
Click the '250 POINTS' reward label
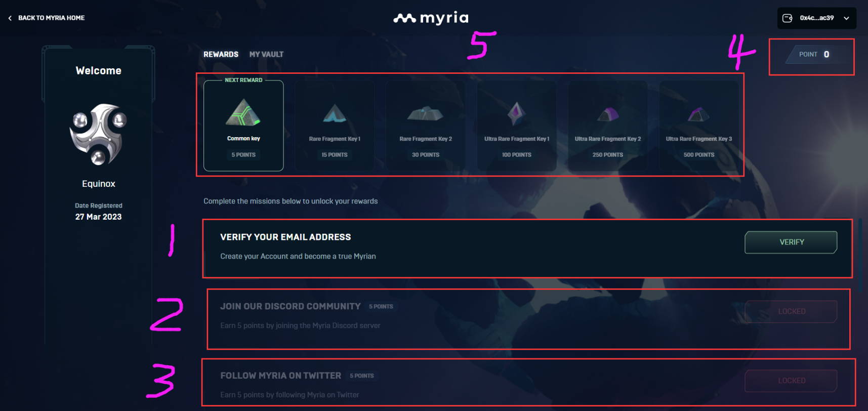tap(608, 155)
